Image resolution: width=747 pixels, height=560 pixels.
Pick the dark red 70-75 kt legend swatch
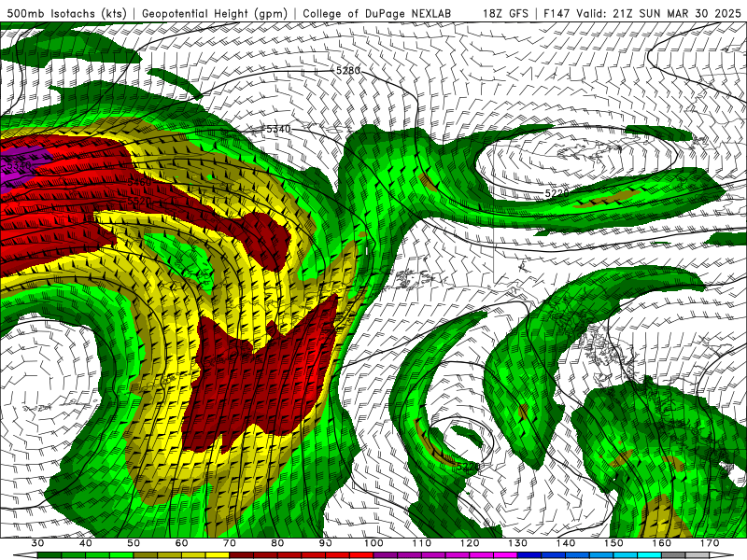click(x=242, y=555)
